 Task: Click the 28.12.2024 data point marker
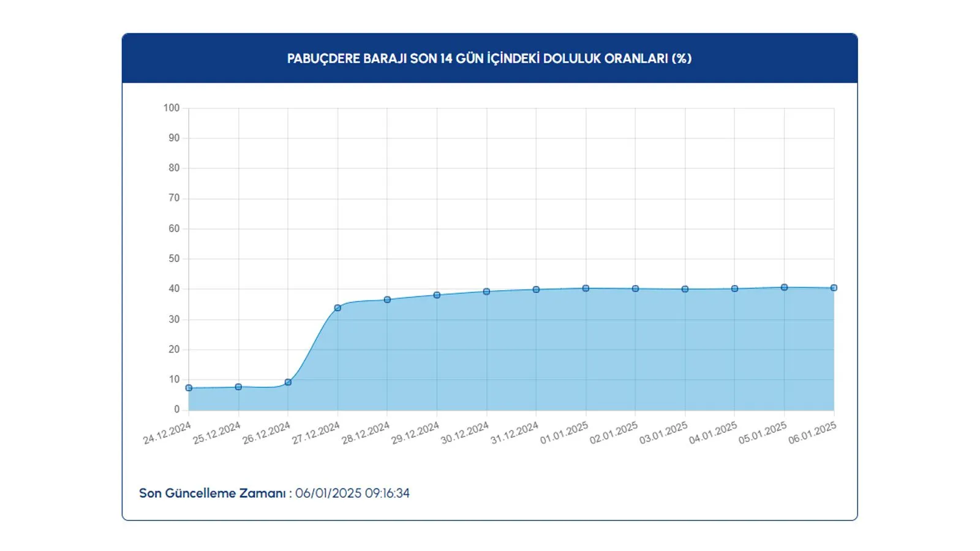(387, 300)
